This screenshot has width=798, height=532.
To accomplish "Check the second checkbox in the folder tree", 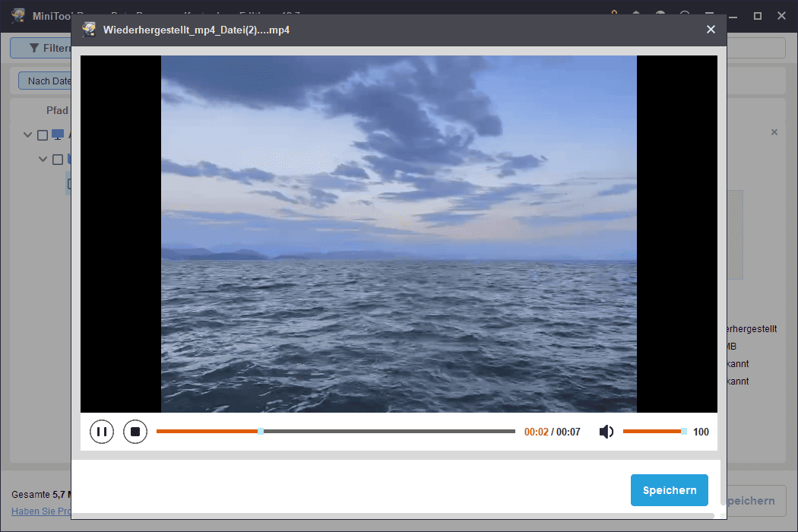I will (x=58, y=159).
